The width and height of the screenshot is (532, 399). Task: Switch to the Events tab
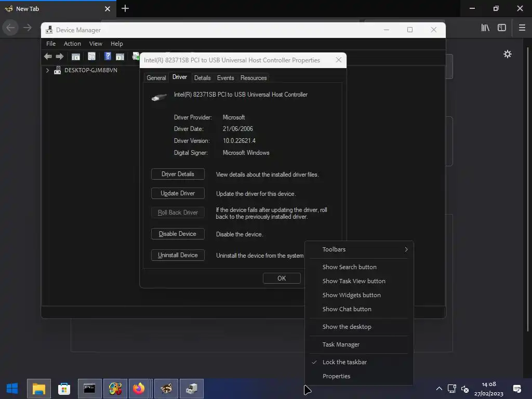(225, 78)
